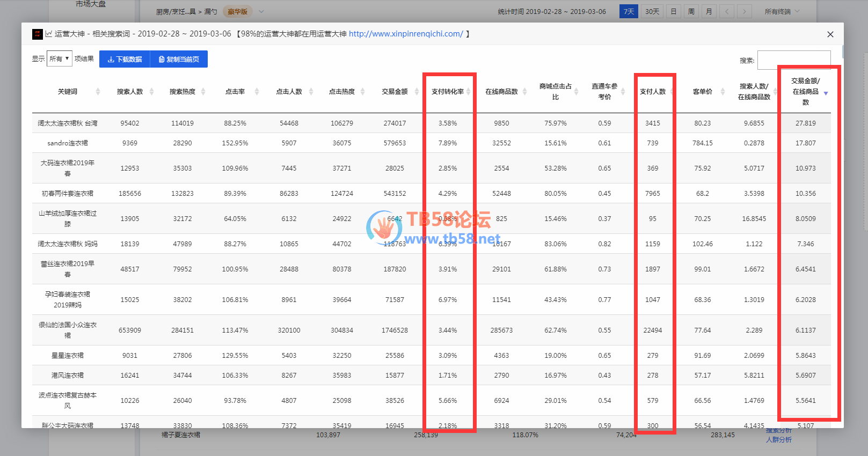The height and width of the screenshot is (456, 868).
Task: Sort table by 关键词 column arrows
Action: (98, 92)
